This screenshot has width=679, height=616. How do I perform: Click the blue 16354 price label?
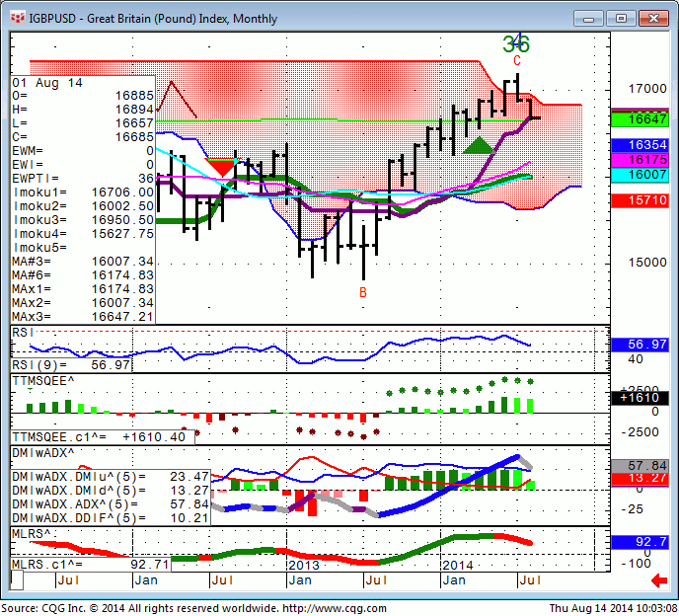pyautogui.click(x=640, y=145)
